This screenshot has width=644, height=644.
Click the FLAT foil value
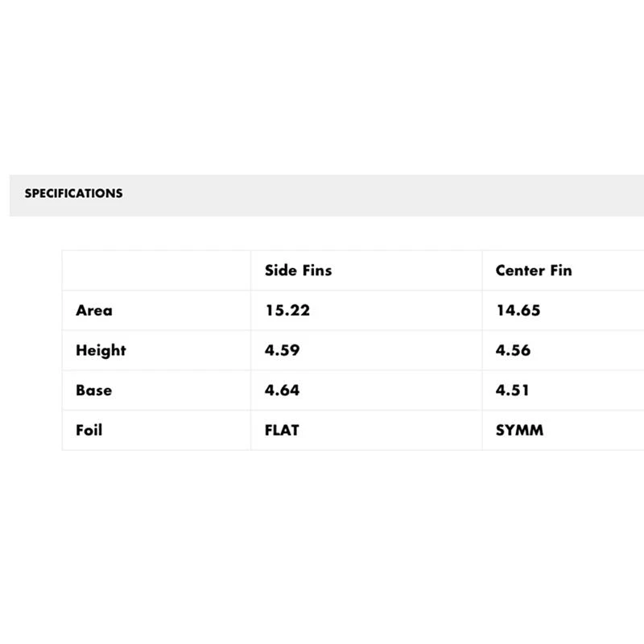tap(282, 430)
